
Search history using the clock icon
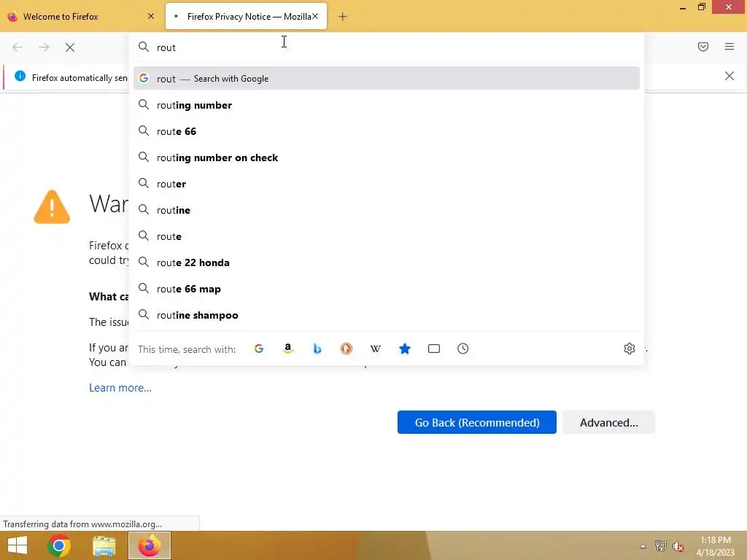[x=463, y=349]
